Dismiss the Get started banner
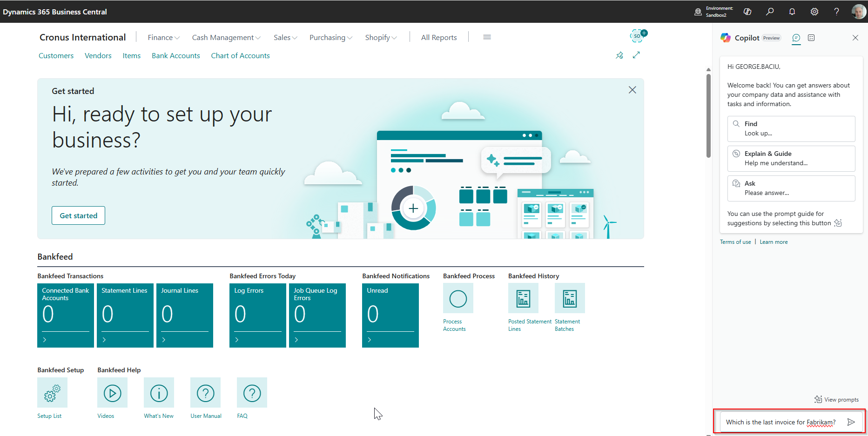The height and width of the screenshot is (436, 868). point(632,90)
